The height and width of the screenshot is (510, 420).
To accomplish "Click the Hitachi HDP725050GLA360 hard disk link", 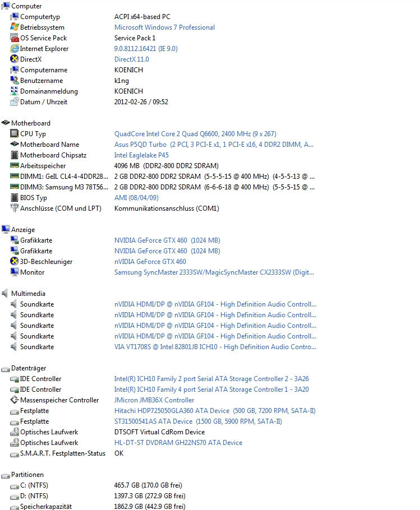I will click(x=215, y=411).
